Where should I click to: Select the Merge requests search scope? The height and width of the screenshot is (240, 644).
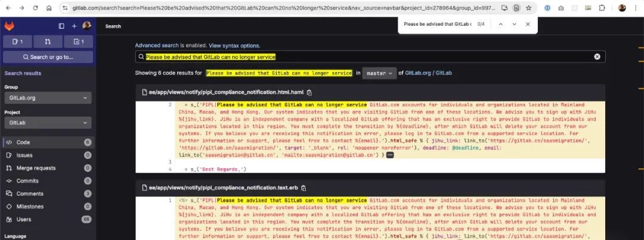[x=48, y=168]
